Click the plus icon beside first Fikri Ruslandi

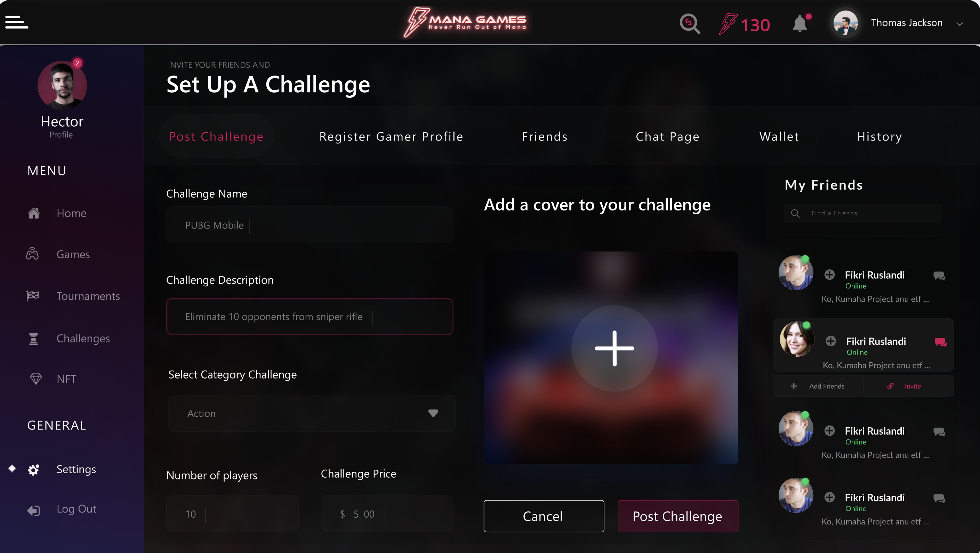(x=829, y=275)
